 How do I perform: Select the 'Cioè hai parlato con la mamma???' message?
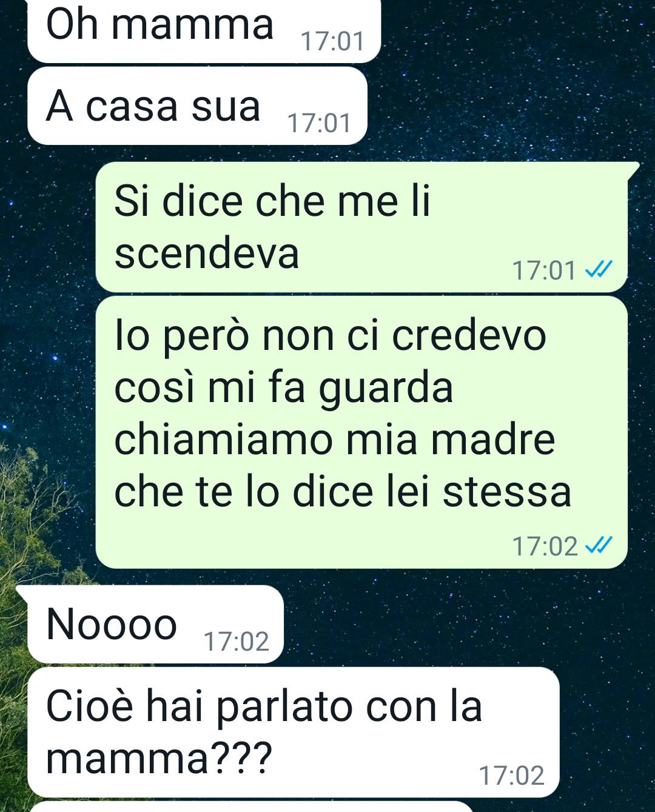[x=294, y=732]
